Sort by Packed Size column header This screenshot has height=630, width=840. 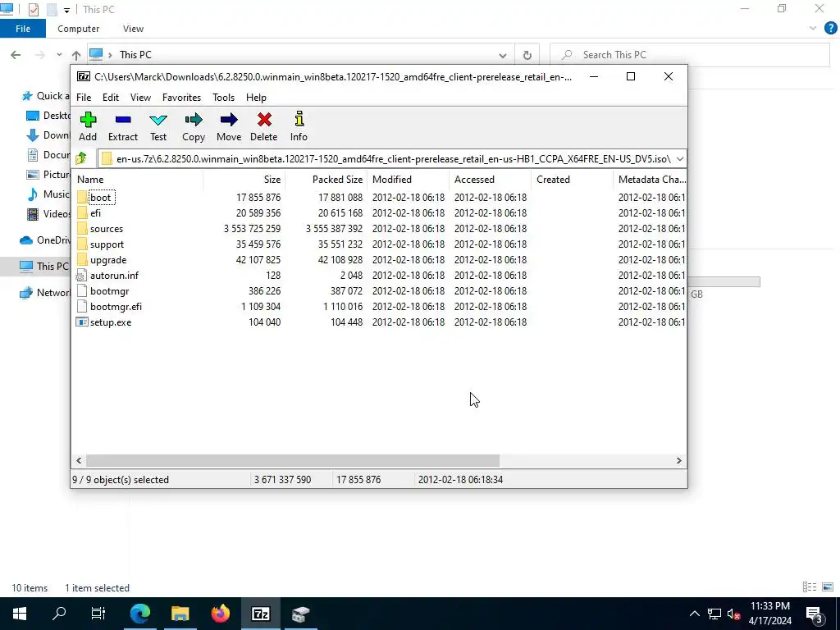[326, 180]
